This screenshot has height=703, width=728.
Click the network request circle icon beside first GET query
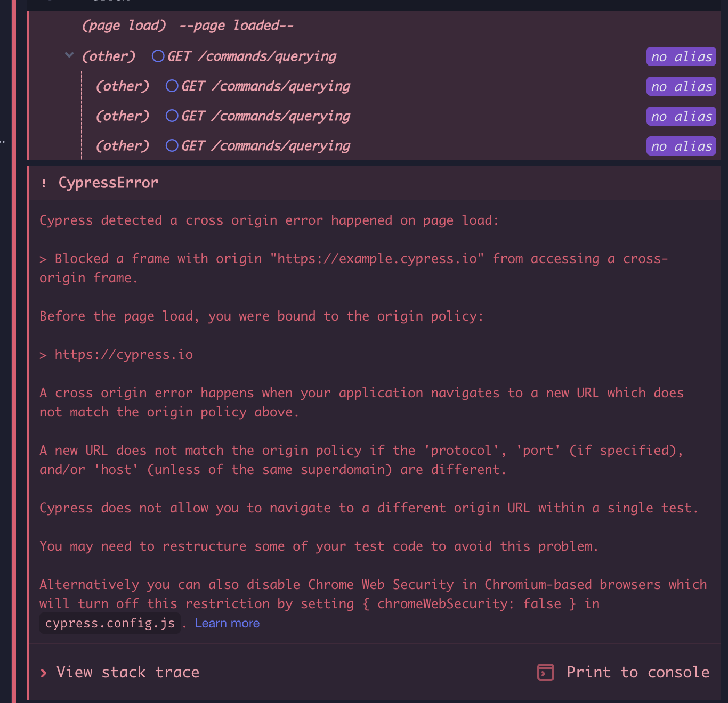157,56
